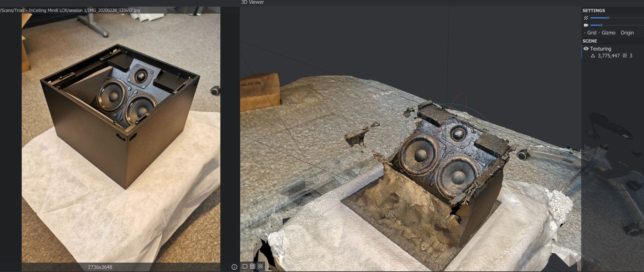Hide the Texturing mesh via eye icon
The width and height of the screenshot is (644, 272).
[586, 49]
